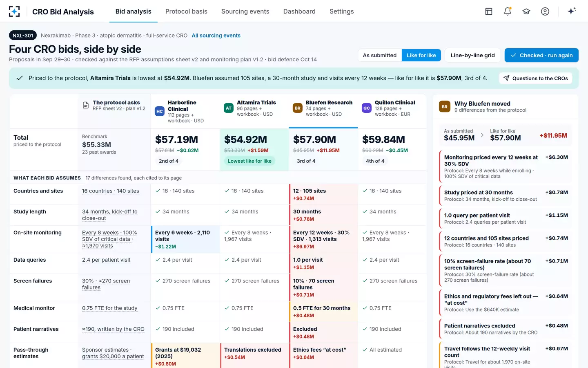Select the Harborline Clinical column header
This screenshot has width=588, height=368.
(185, 111)
